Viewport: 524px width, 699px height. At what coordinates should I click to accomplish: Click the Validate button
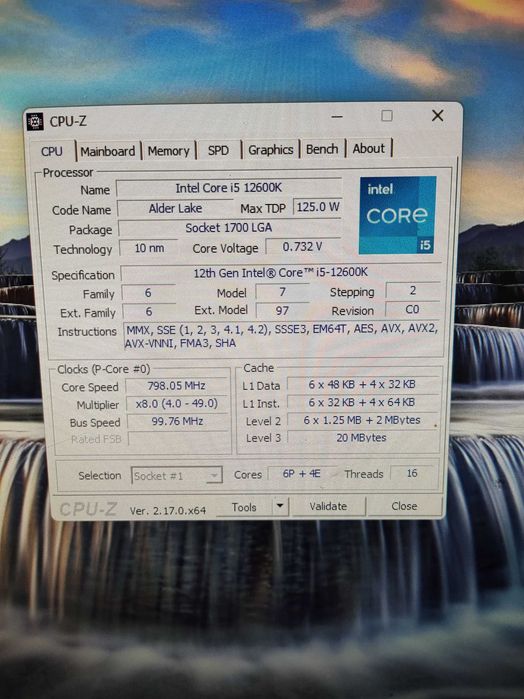tap(328, 506)
